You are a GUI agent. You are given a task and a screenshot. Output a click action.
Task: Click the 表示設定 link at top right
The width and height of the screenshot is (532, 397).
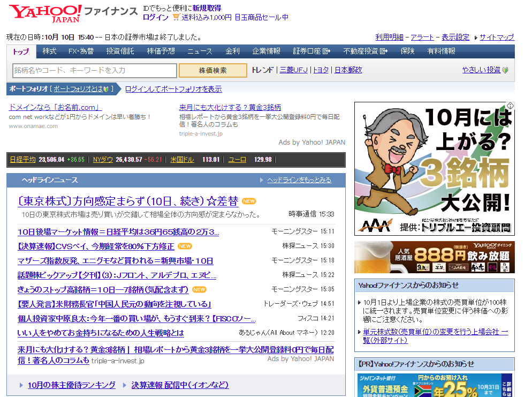[x=455, y=38]
